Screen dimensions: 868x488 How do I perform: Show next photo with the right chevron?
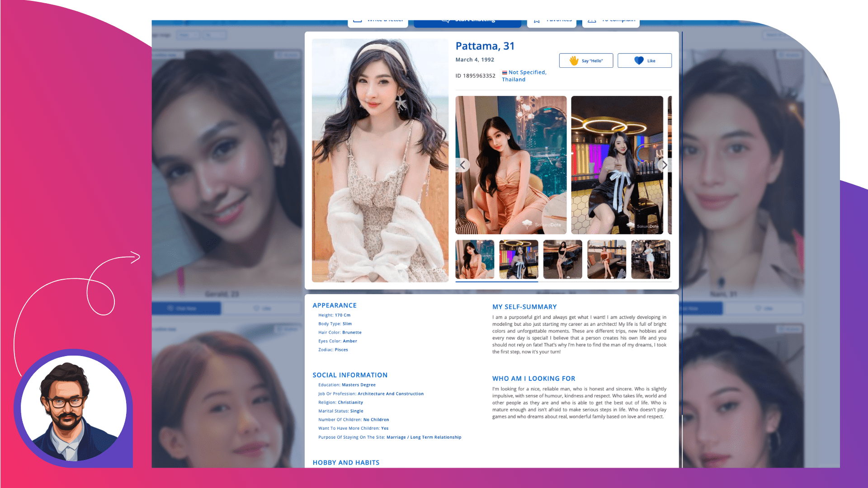pyautogui.click(x=664, y=165)
